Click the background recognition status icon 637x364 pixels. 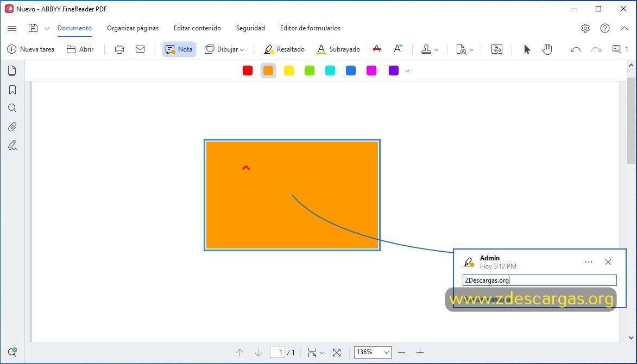[12, 352]
